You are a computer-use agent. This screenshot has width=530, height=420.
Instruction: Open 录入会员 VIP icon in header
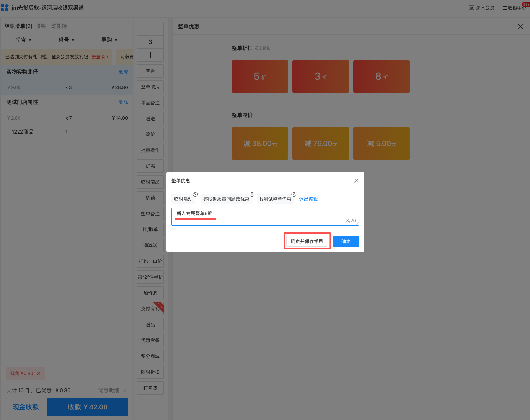(x=472, y=8)
